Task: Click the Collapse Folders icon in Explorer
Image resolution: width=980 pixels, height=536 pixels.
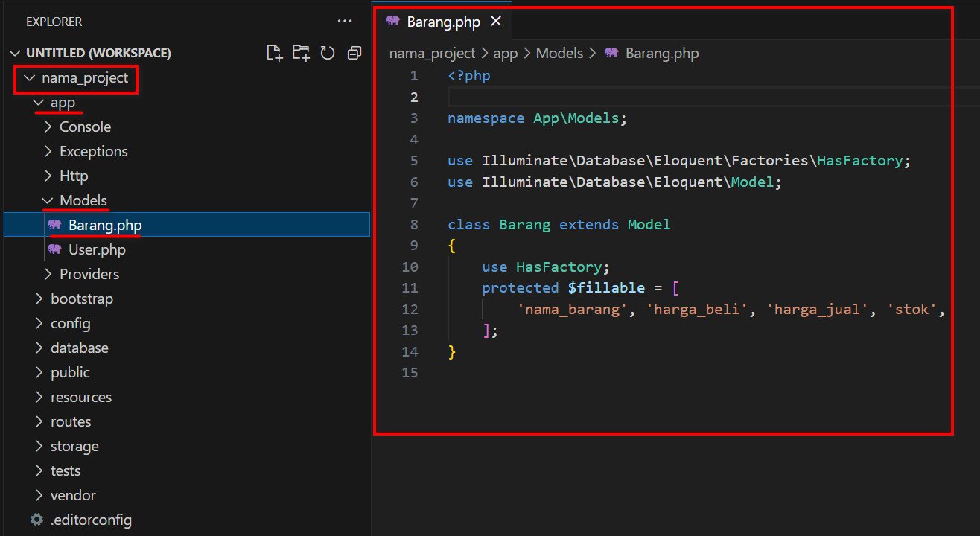Action: [354, 53]
